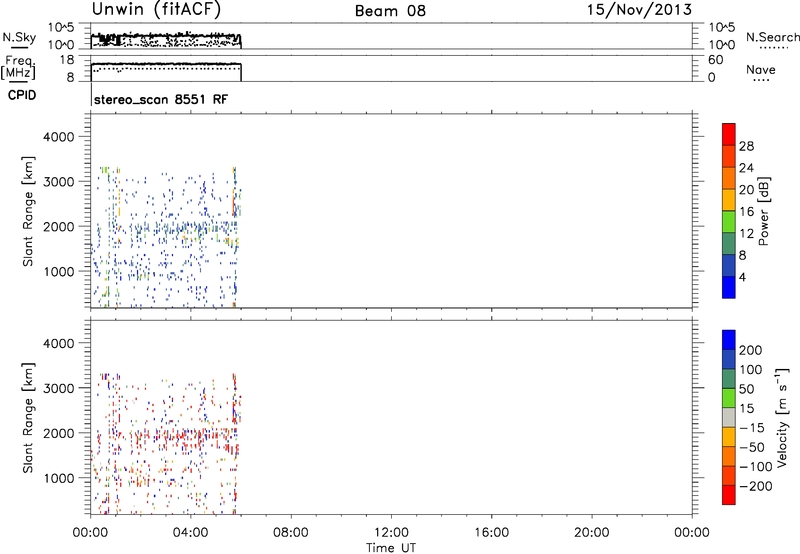800x554 pixels.
Task: Click the 'Time UT' axis title
Action: (x=391, y=548)
